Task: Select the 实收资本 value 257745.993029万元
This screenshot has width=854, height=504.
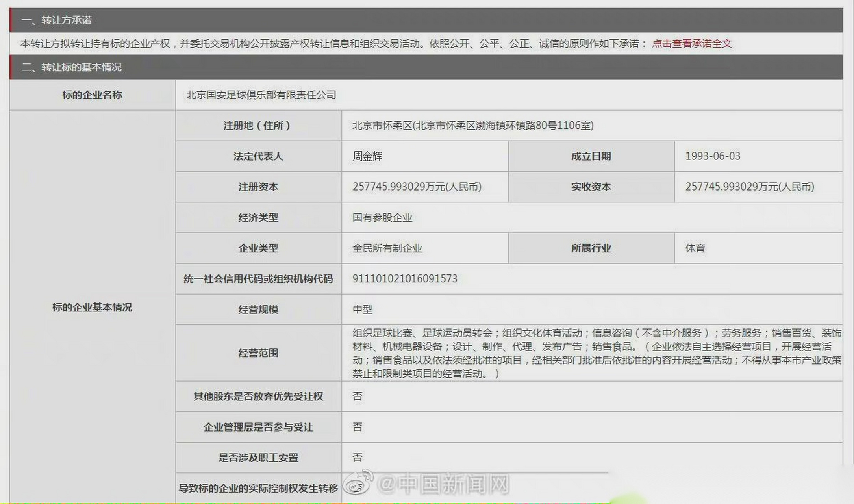Action: tap(750, 187)
